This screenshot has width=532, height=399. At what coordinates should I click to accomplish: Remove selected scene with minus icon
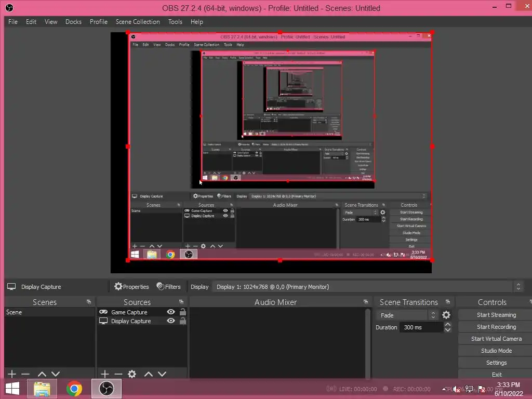tap(25, 374)
